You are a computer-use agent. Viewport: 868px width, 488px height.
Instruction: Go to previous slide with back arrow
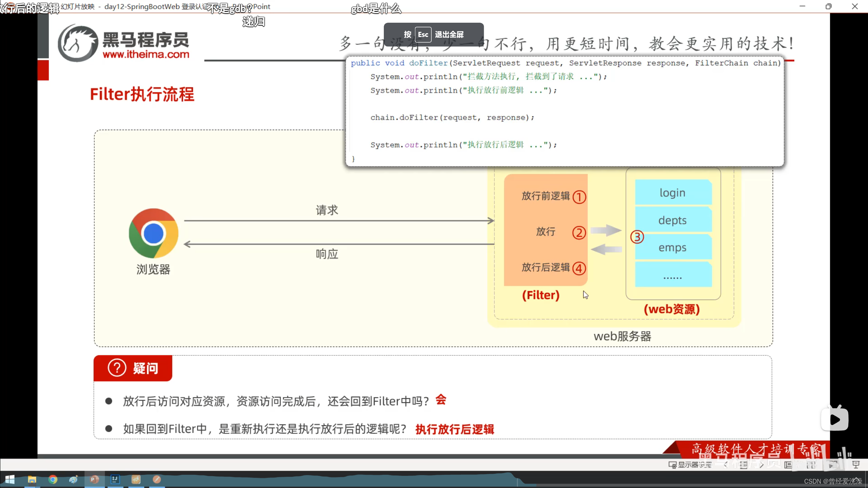point(726,465)
